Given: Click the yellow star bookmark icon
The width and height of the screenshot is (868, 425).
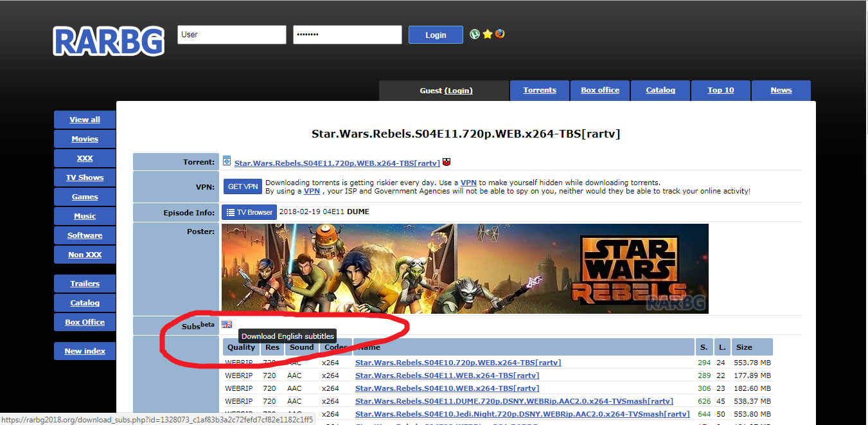Looking at the screenshot, I should point(488,34).
